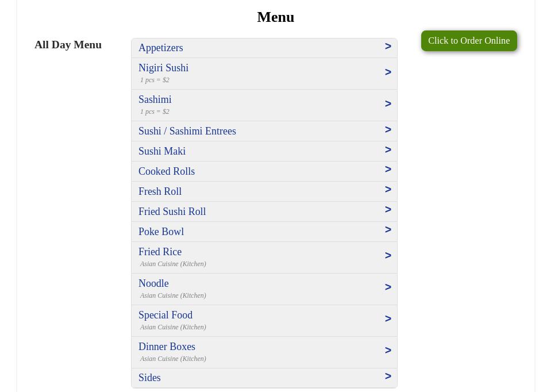Open the Fried Sushi Roll category
The height and width of the screenshot is (392, 543).
tap(172, 212)
